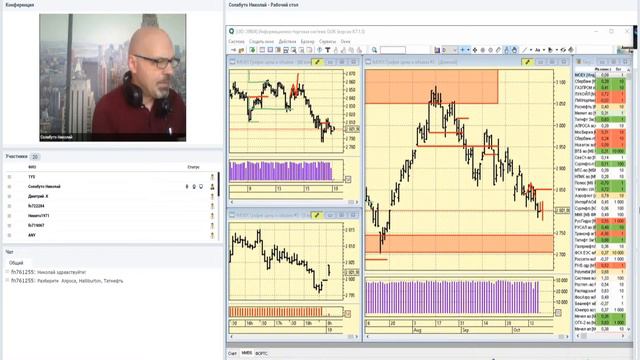The image size is (640, 360).
Task: Click the chat bubble icon in Солабуто Николай row
Action: pos(201,187)
